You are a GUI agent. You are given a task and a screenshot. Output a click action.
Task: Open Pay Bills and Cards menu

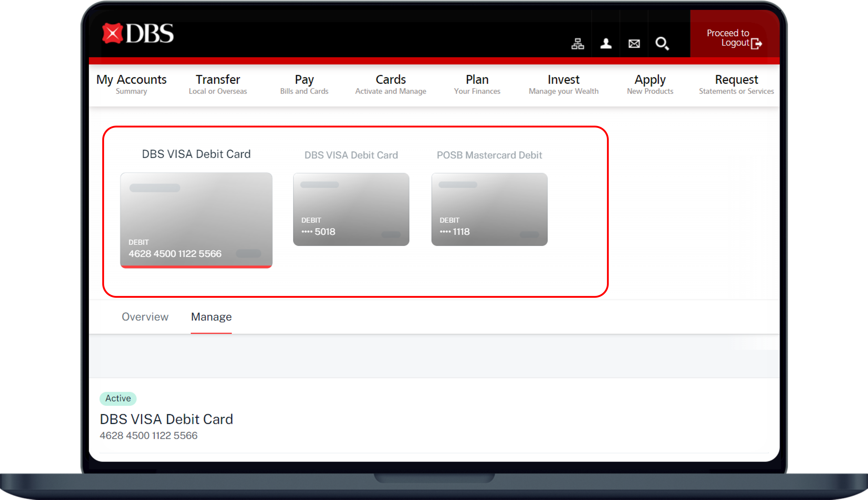point(304,84)
